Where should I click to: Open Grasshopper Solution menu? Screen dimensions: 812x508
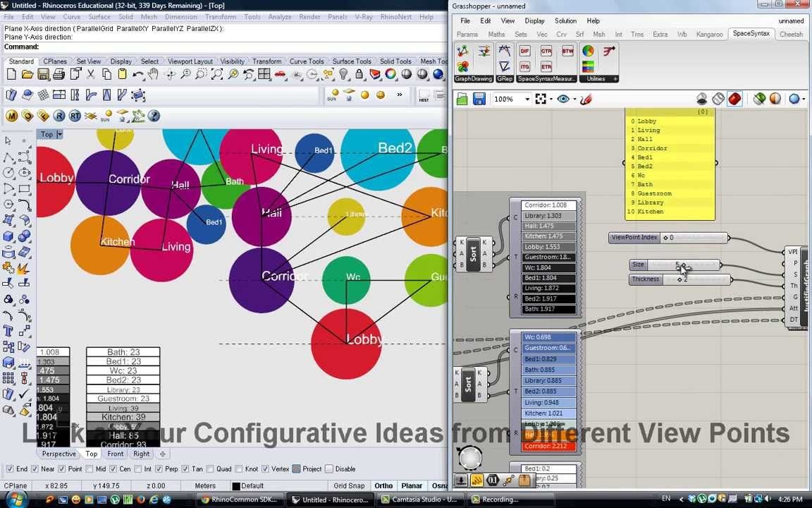pyautogui.click(x=565, y=20)
